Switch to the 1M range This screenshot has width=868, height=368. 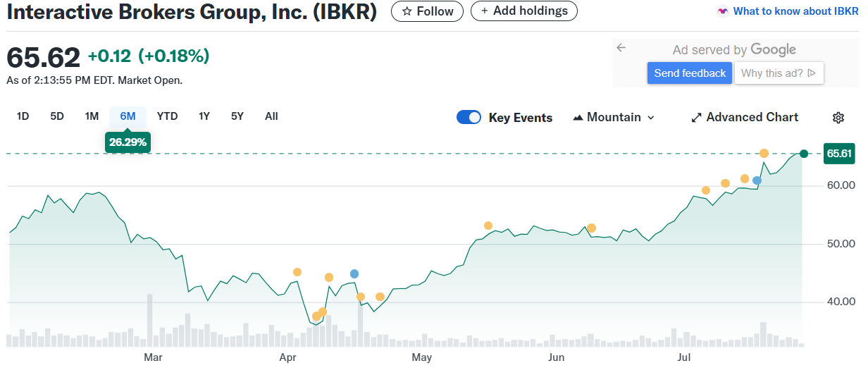[x=92, y=116]
